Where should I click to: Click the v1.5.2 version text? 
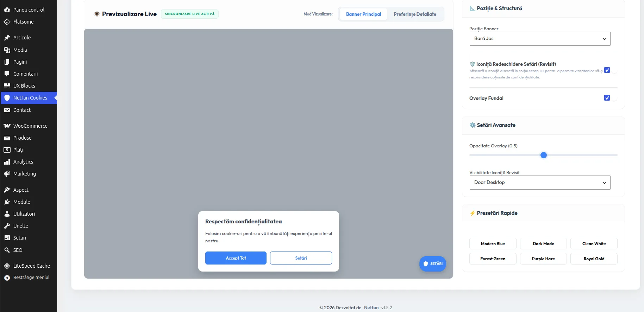click(x=387, y=308)
